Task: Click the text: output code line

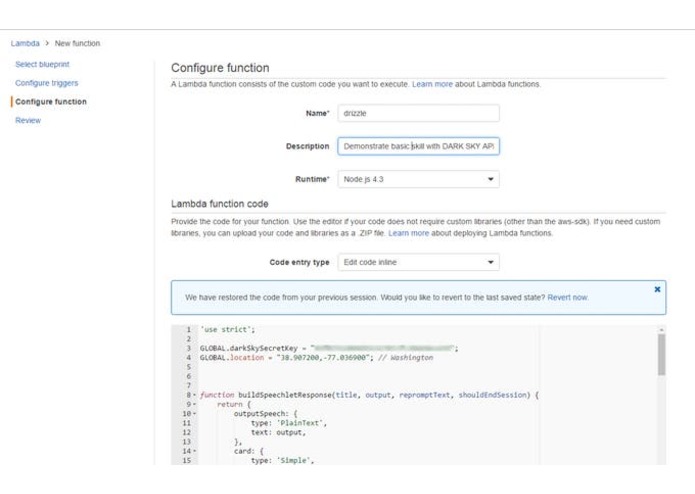Action: [x=278, y=432]
